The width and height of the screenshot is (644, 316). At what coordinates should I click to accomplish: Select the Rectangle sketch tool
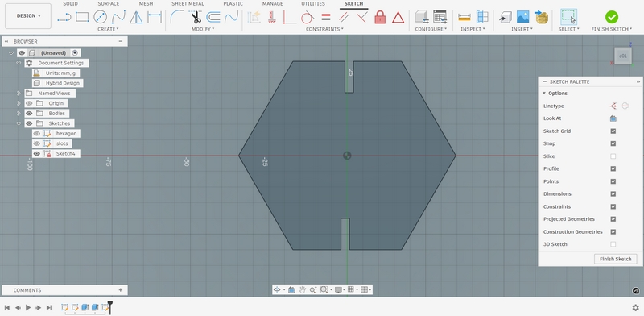pos(82,17)
